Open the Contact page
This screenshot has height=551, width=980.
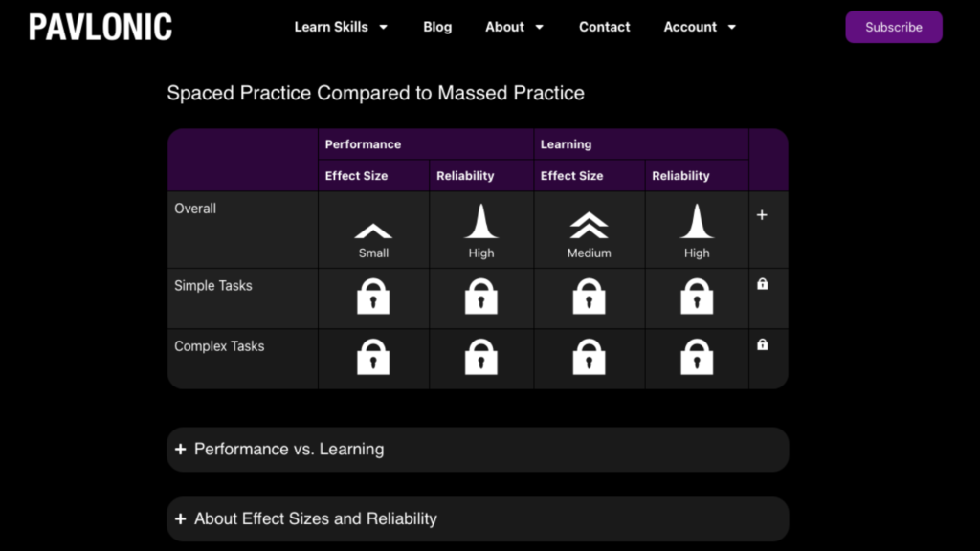[x=605, y=27]
